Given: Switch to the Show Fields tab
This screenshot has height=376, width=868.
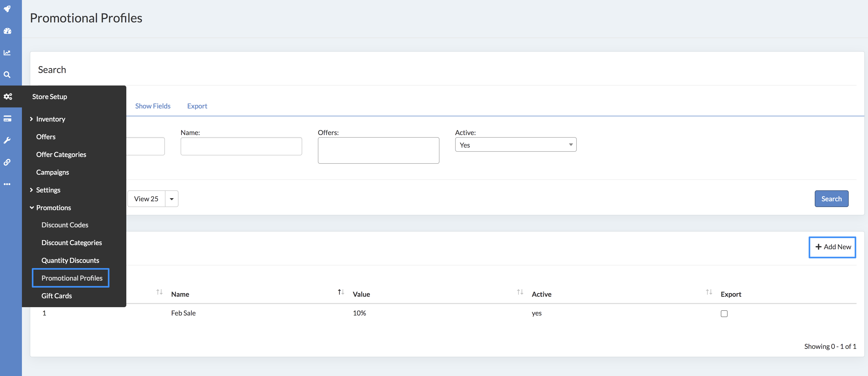Looking at the screenshot, I should pyautogui.click(x=153, y=106).
